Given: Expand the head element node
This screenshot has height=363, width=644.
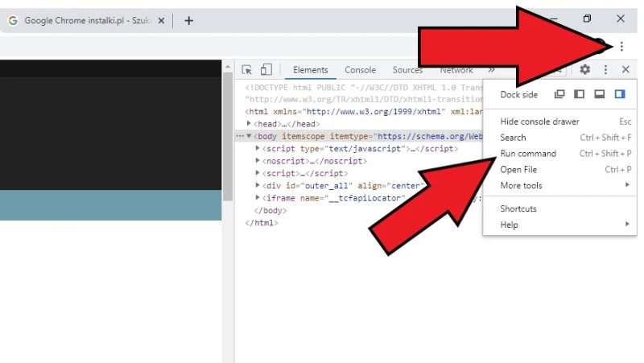Looking at the screenshot, I should click(x=249, y=123).
